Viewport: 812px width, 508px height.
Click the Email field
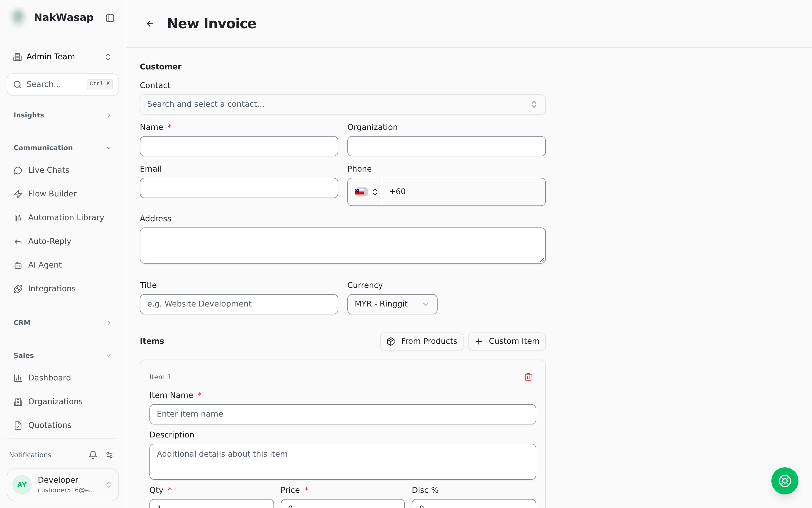pos(239,188)
